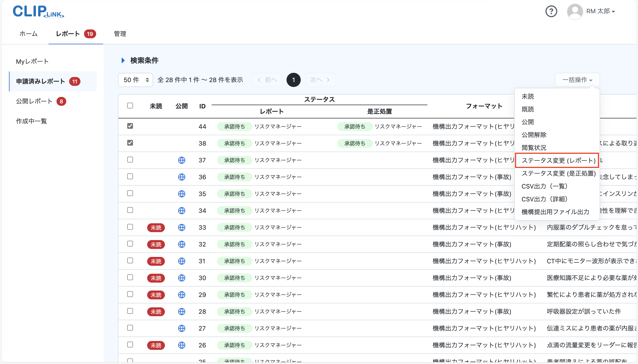Click the 承認待ち status badge on report 44
638x364 pixels.
[234, 126]
